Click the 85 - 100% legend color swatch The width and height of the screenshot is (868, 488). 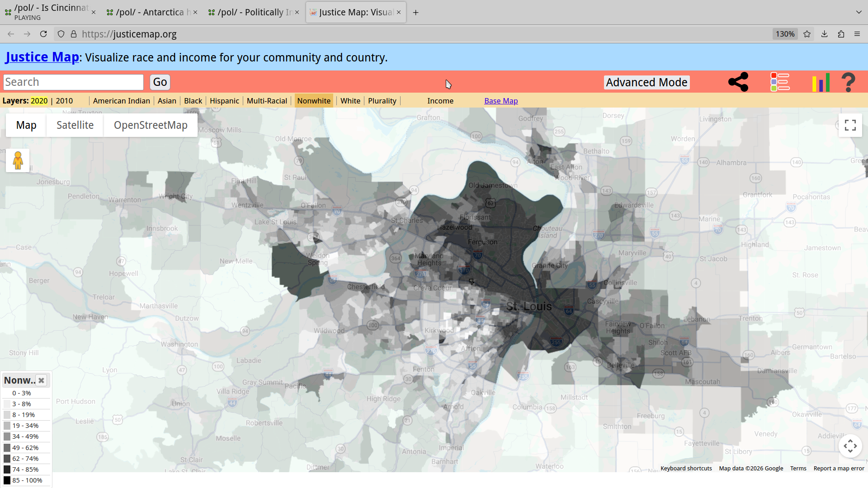(x=7, y=480)
